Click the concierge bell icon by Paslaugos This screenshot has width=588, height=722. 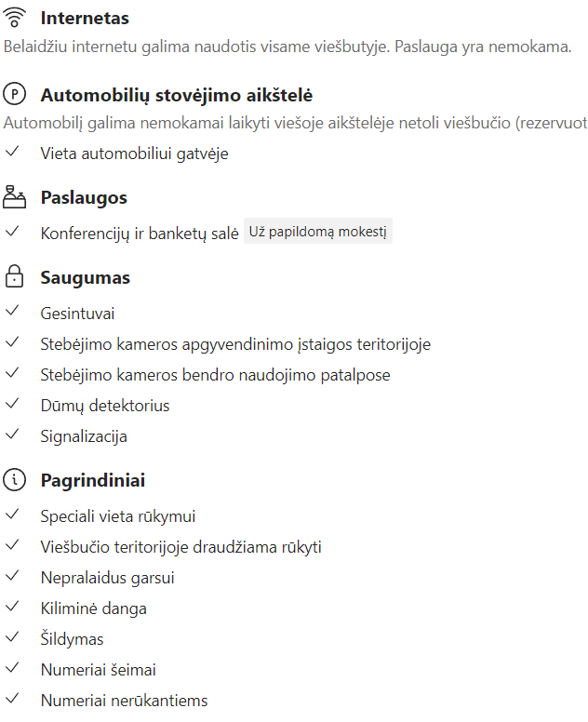(15, 197)
